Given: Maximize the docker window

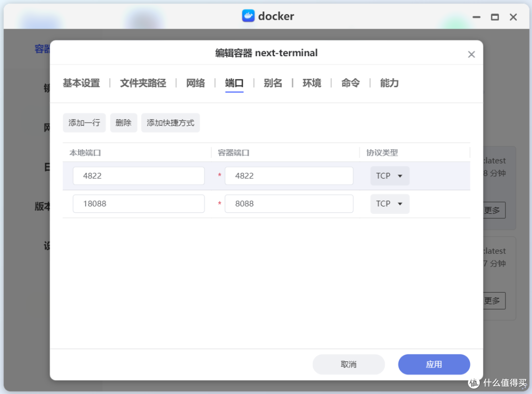Looking at the screenshot, I should (x=495, y=17).
